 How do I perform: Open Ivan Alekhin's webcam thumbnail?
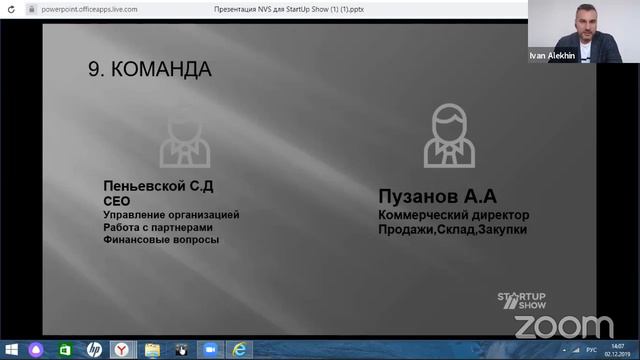click(x=584, y=31)
